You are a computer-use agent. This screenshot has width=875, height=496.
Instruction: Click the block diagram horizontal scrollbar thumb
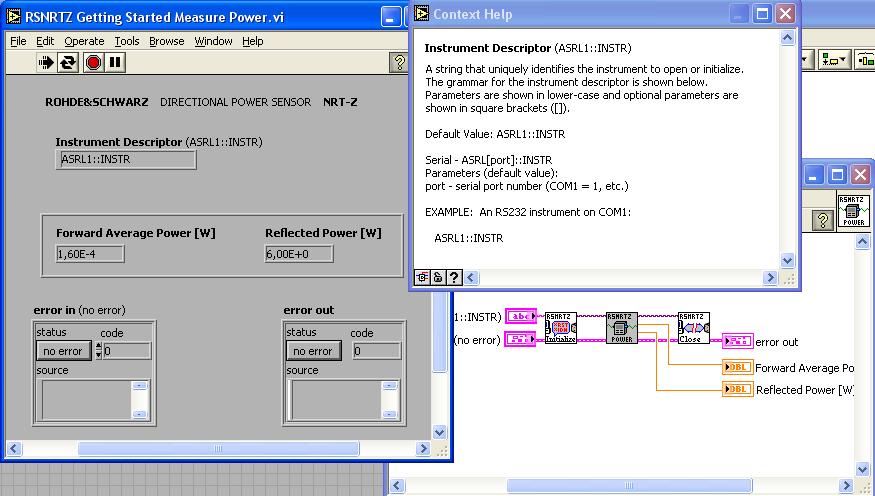(629, 485)
